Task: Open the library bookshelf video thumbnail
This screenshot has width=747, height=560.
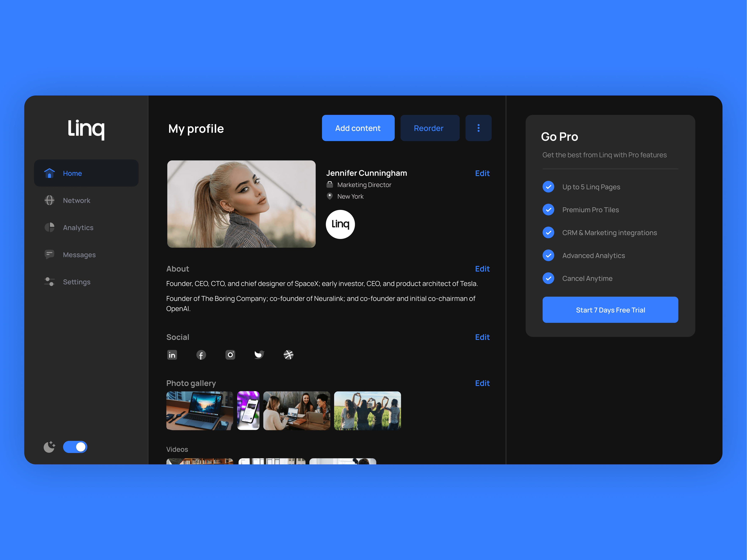Action: coord(200,461)
